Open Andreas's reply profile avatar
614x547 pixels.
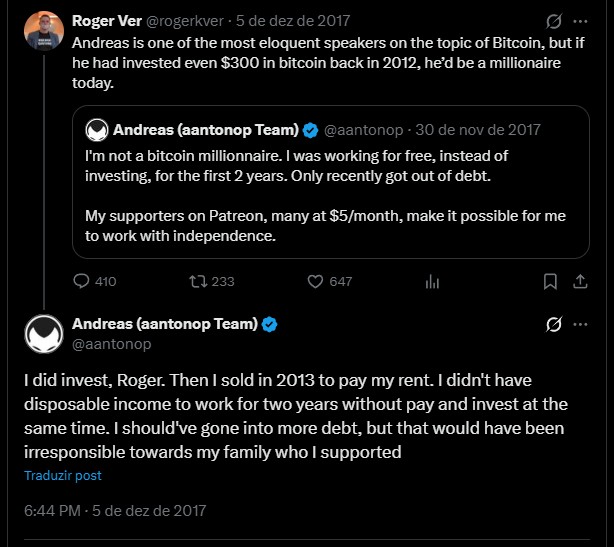[x=43, y=334]
